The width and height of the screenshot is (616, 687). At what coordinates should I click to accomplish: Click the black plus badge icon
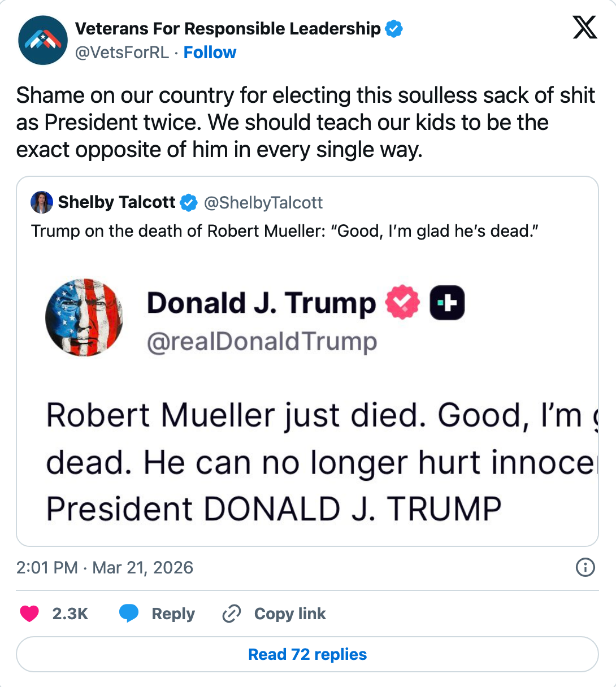click(x=447, y=303)
